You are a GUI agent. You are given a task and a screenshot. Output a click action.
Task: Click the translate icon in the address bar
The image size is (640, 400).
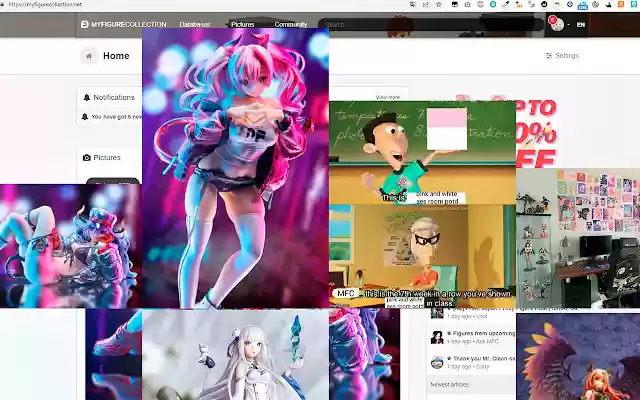[x=413, y=4]
